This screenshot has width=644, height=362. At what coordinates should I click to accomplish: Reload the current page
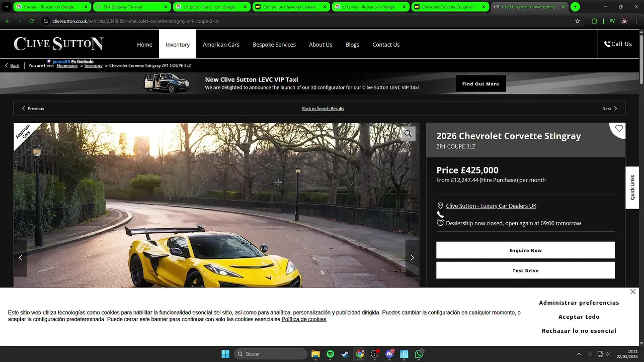31,21
